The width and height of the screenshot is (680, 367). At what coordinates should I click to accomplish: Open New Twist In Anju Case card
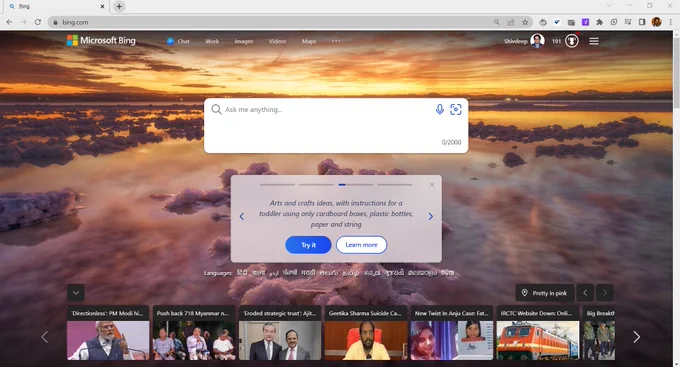(452, 333)
